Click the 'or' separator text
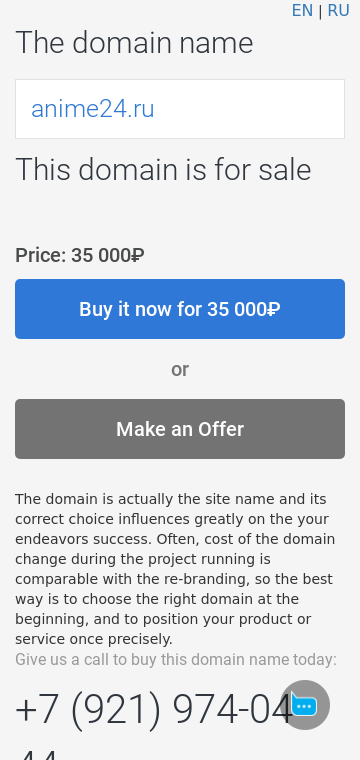360x760 pixels. [180, 369]
